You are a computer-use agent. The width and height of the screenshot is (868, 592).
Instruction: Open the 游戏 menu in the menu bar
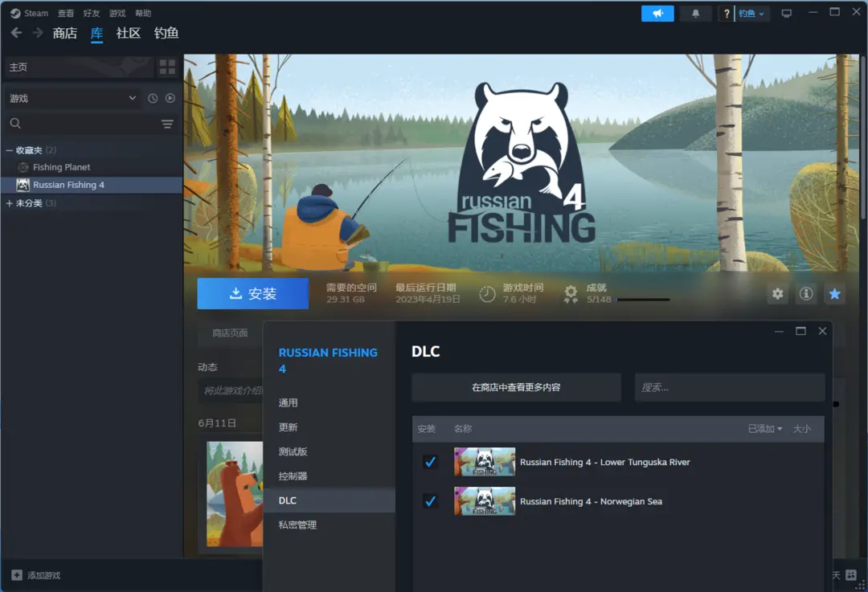click(x=117, y=14)
